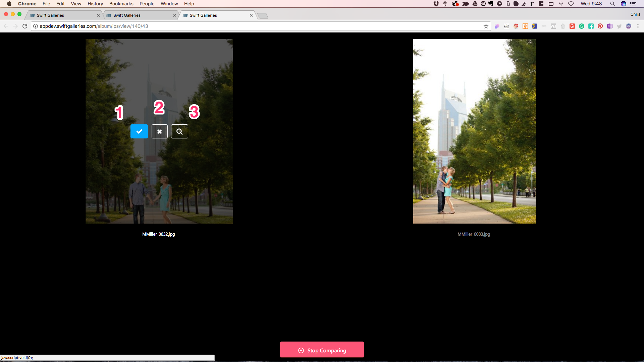644x362 pixels.
Task: Reload the page
Action: [25, 26]
